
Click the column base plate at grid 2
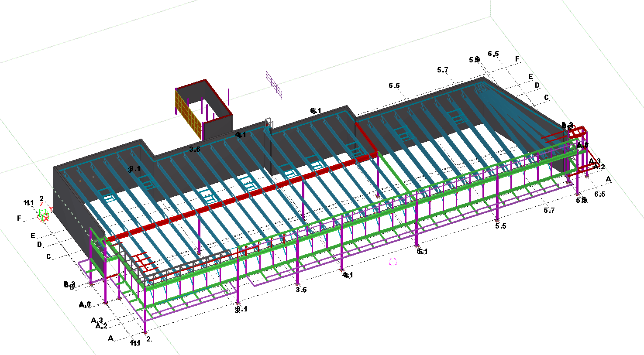145,332
